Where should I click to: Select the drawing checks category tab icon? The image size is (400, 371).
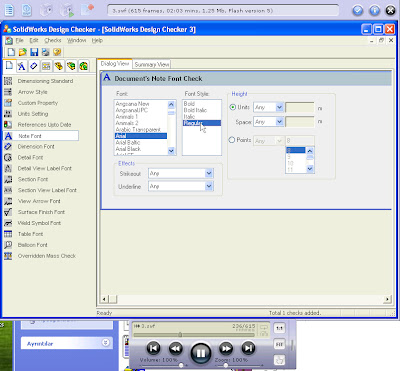point(46,66)
